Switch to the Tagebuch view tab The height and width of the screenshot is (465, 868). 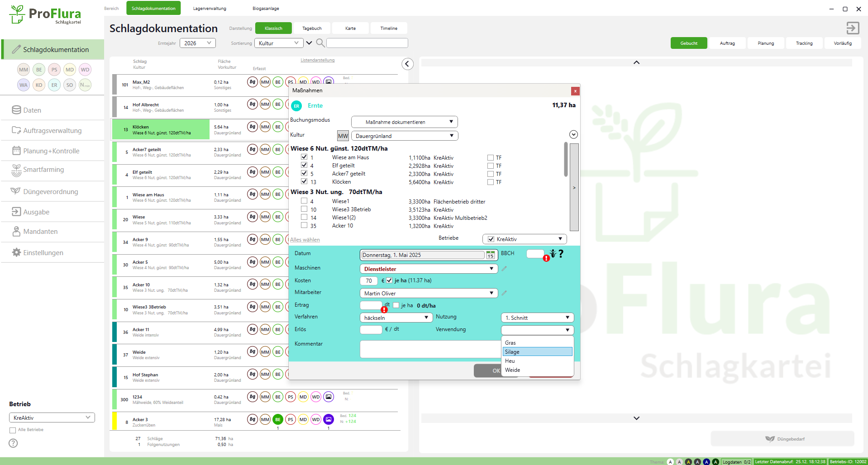[312, 28]
